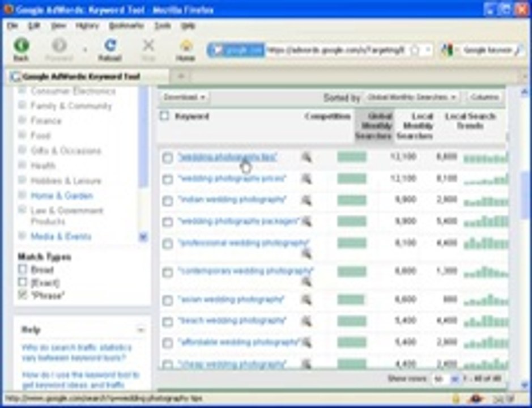Toggle the select-all Keyword header checkbox

click(x=164, y=116)
